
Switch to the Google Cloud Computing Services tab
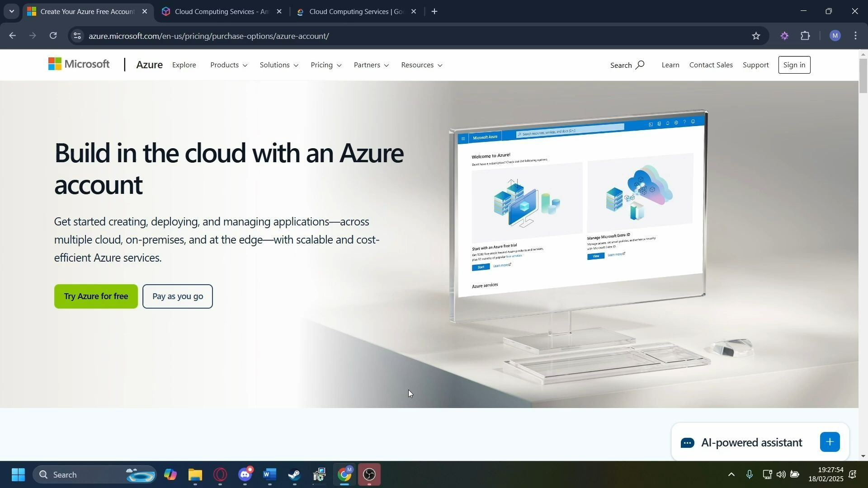(x=356, y=12)
